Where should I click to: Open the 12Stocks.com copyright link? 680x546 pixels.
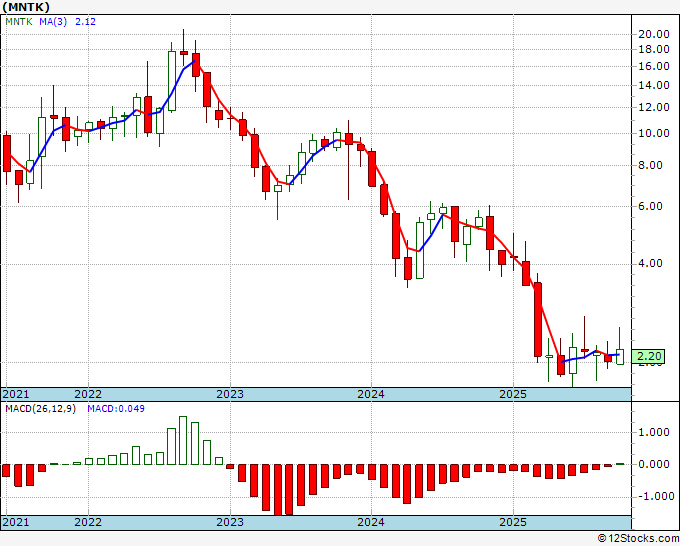click(x=638, y=539)
